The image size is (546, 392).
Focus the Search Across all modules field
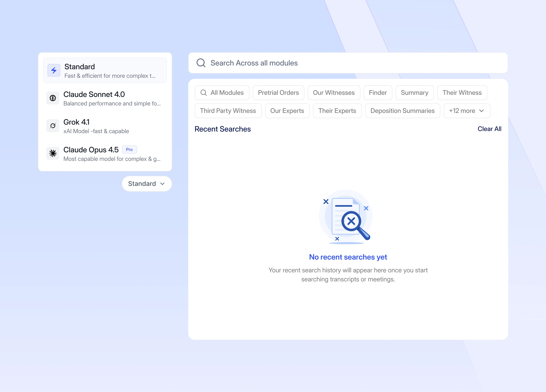point(348,63)
